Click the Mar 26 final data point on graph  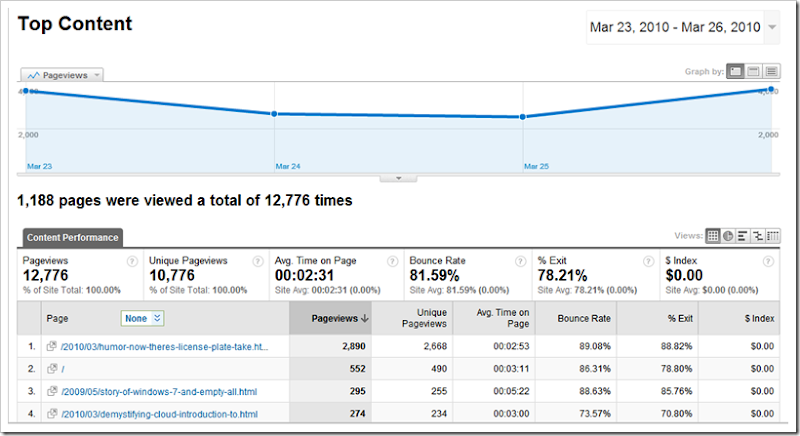pos(771,89)
